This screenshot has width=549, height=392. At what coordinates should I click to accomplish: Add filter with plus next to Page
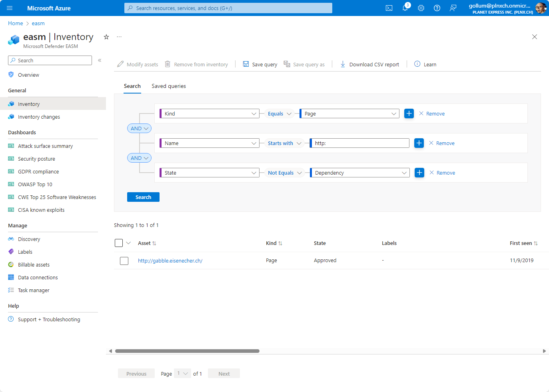click(409, 113)
